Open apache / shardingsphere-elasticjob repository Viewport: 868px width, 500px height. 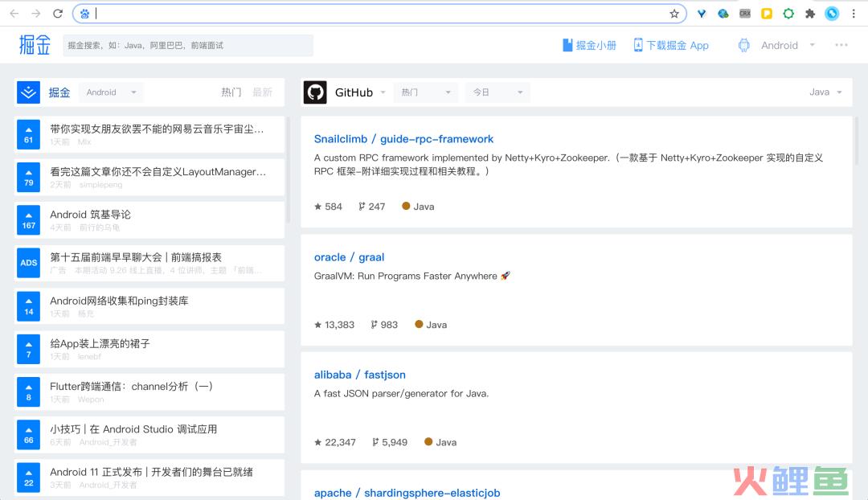coord(407,493)
